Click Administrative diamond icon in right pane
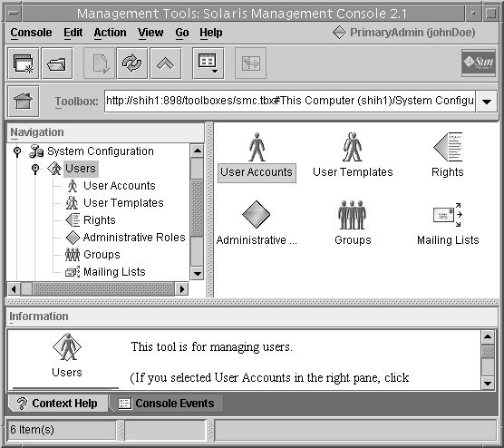This screenshot has height=448, width=504. pyautogui.click(x=257, y=215)
